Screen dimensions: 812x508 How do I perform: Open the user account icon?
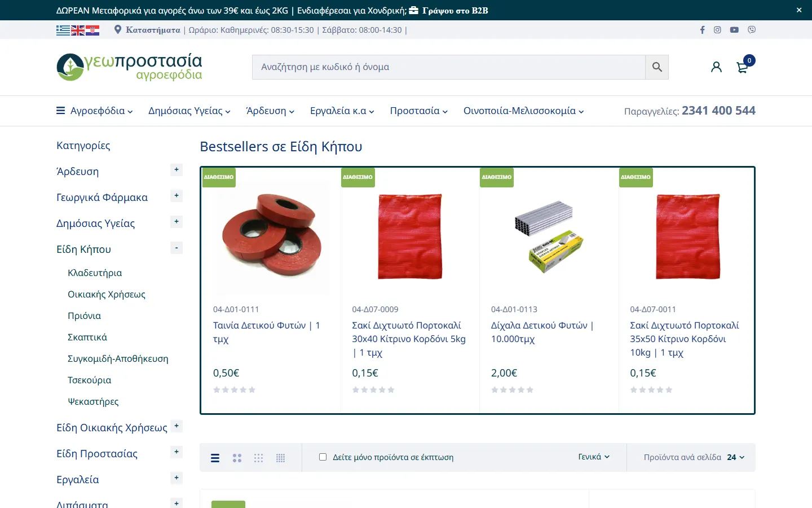716,67
